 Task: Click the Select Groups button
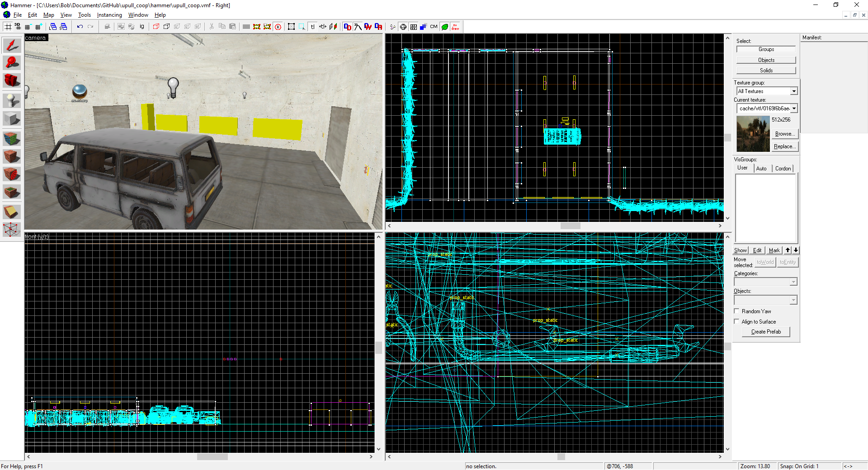[x=766, y=49]
